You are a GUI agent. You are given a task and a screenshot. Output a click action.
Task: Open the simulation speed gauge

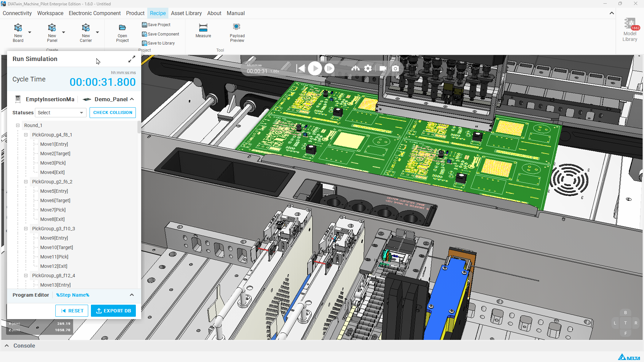(356, 68)
